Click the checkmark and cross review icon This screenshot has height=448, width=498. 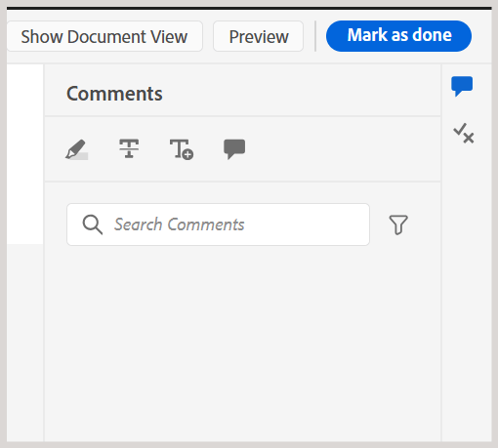(x=464, y=134)
